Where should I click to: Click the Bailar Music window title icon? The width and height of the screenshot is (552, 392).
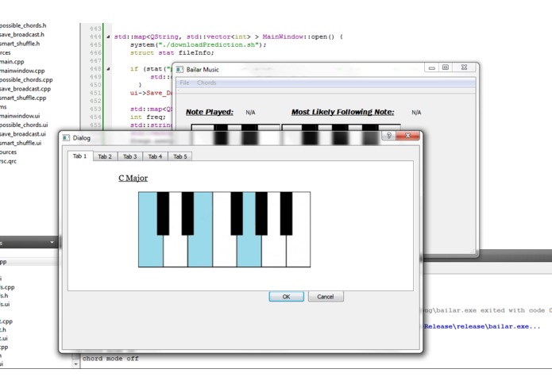179,70
